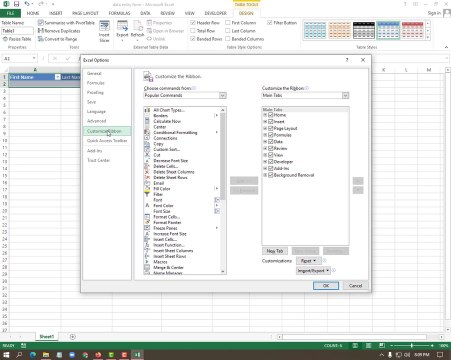Click the Table Name input field
451x360 pixels.
click(x=17, y=31)
